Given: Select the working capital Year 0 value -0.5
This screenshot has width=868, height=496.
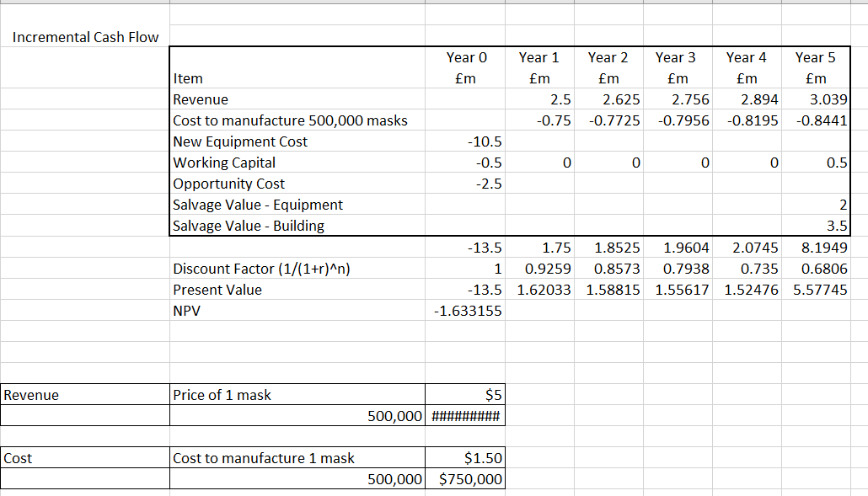Looking at the screenshot, I should click(x=465, y=163).
